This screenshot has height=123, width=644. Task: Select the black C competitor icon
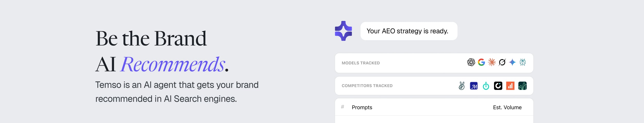coord(498,86)
